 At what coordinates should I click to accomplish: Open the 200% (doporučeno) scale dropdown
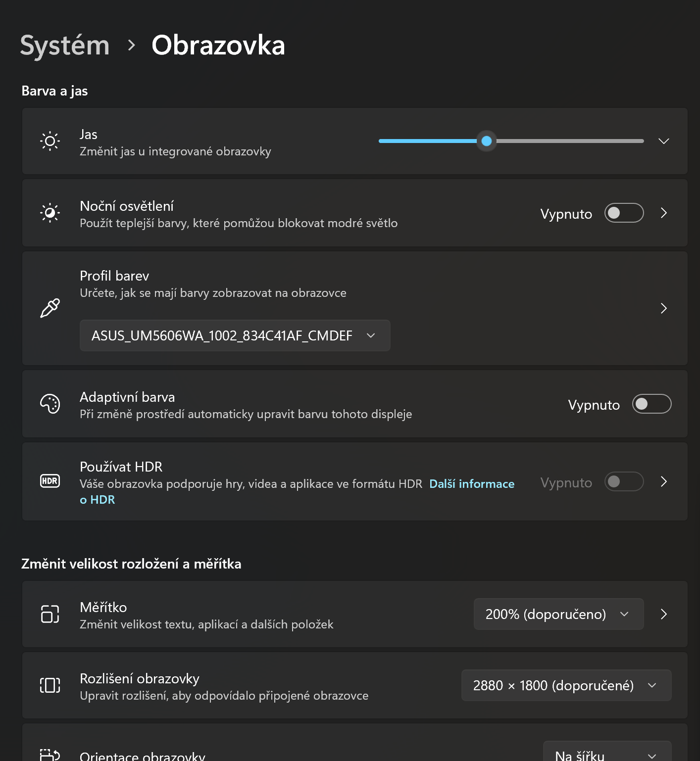(558, 615)
